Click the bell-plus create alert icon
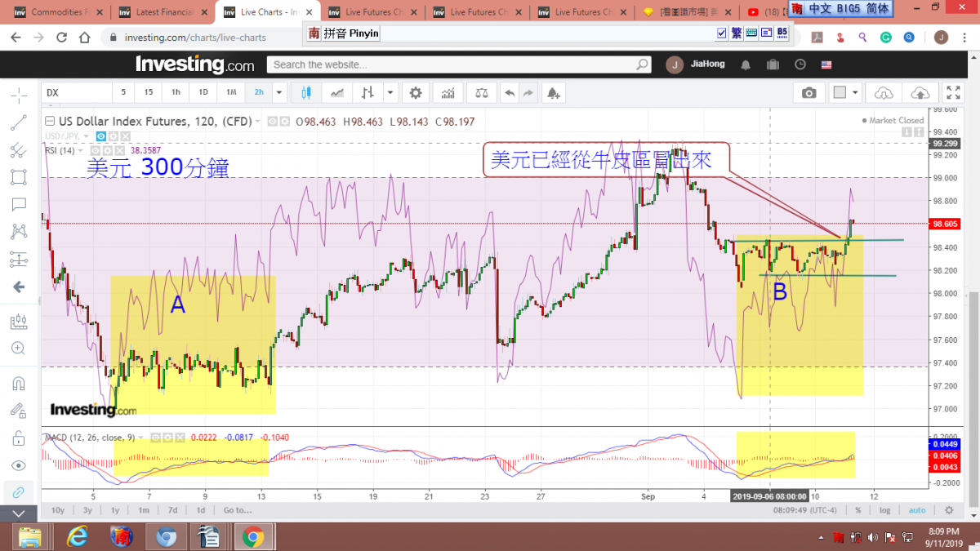This screenshot has height=551, width=980. pos(554,92)
